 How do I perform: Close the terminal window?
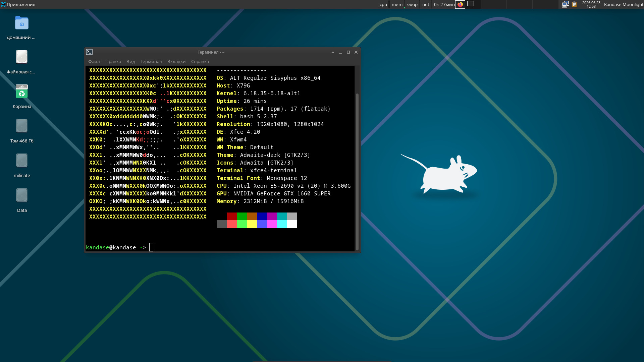pos(356,52)
